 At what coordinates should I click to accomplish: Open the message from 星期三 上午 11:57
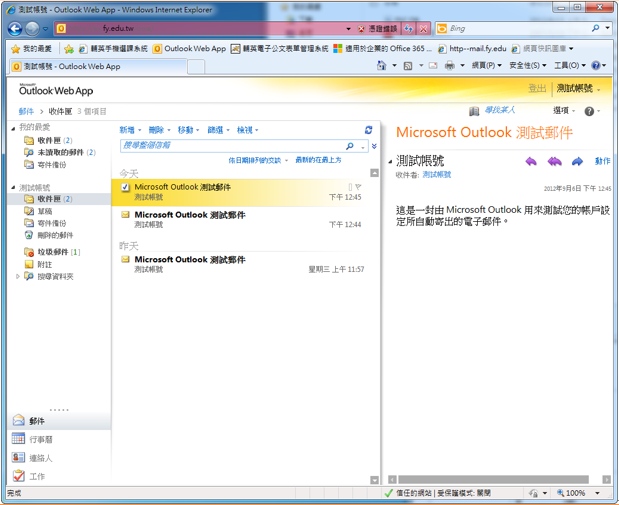(242, 264)
